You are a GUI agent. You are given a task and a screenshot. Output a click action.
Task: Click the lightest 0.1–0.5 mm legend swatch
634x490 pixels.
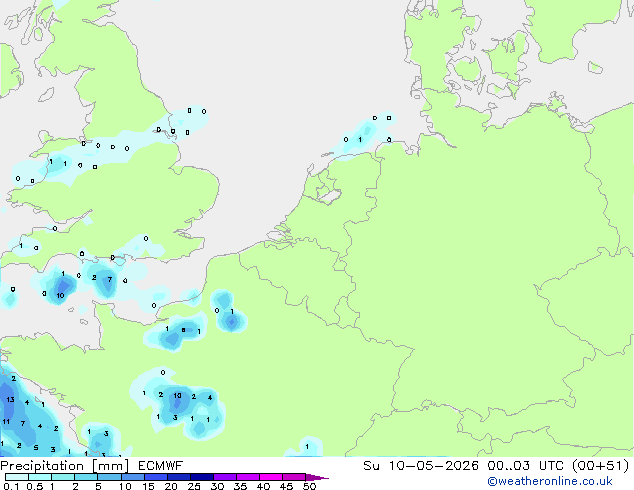(17, 477)
